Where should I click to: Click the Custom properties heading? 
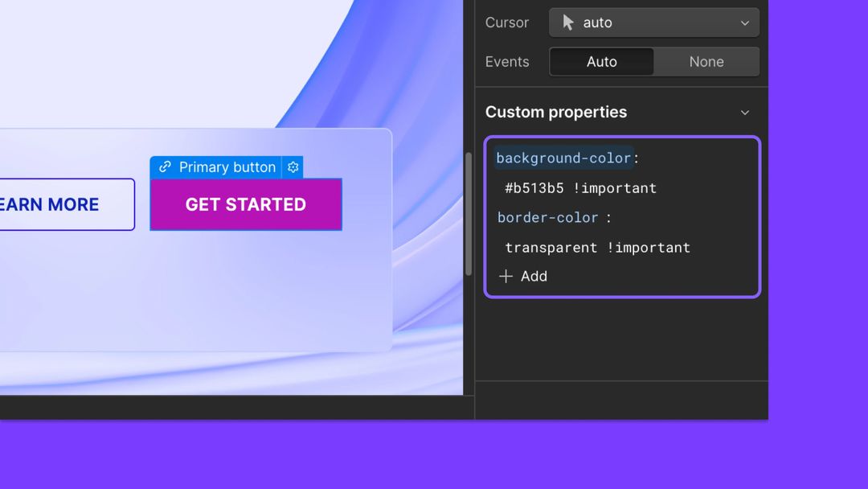556,113
